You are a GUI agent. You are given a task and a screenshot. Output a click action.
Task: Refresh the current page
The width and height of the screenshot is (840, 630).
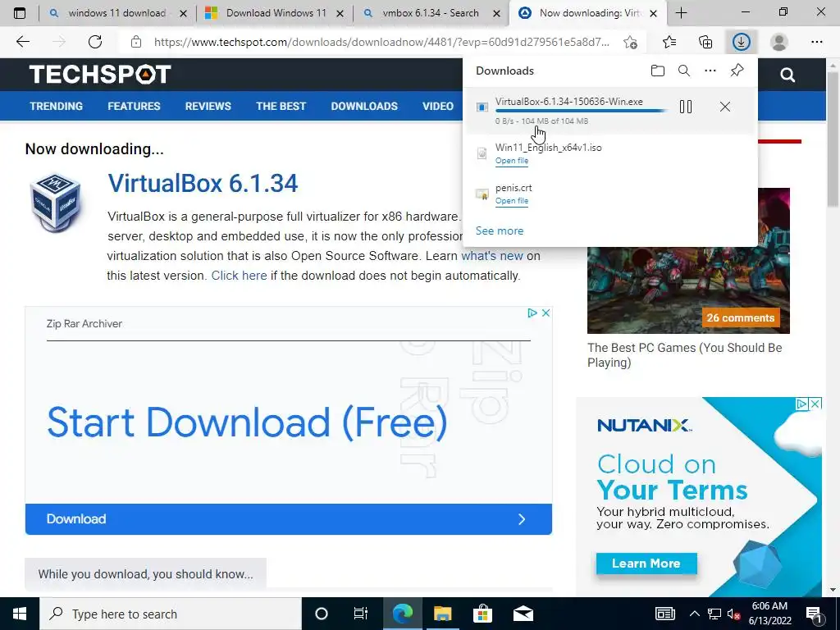pyautogui.click(x=95, y=42)
